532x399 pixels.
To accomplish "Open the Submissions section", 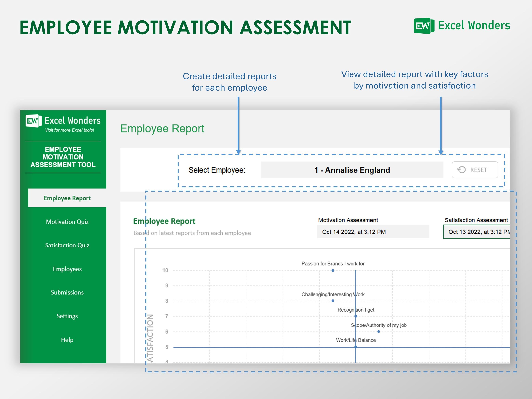I will pos(67,292).
